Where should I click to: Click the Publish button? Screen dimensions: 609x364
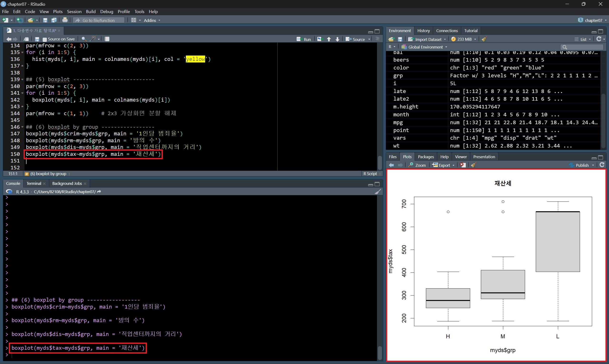[x=582, y=165]
